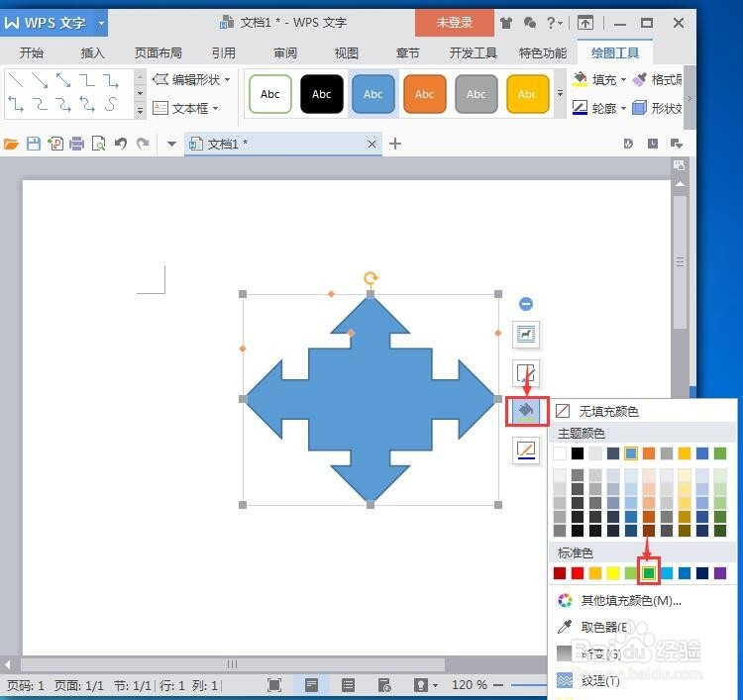
Task: Open the skin (shirt) icon
Action: [506, 22]
